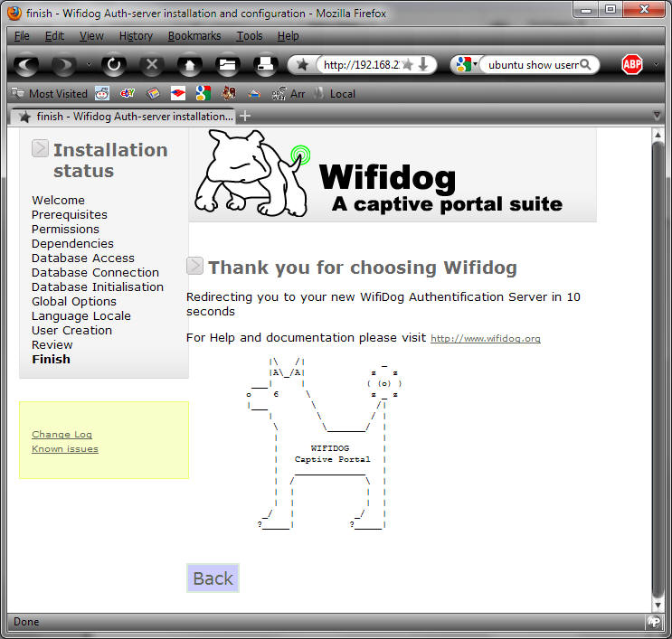
Task: Click the User Creation installation step
Action: point(72,330)
